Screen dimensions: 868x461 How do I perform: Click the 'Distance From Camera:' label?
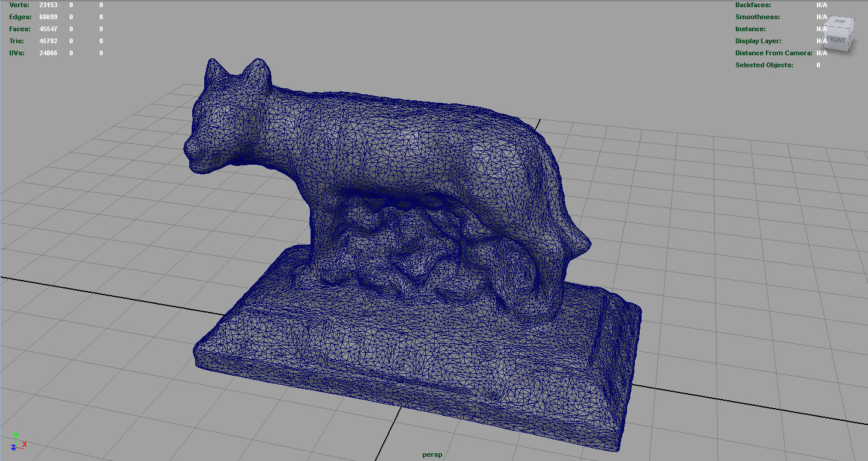point(774,53)
